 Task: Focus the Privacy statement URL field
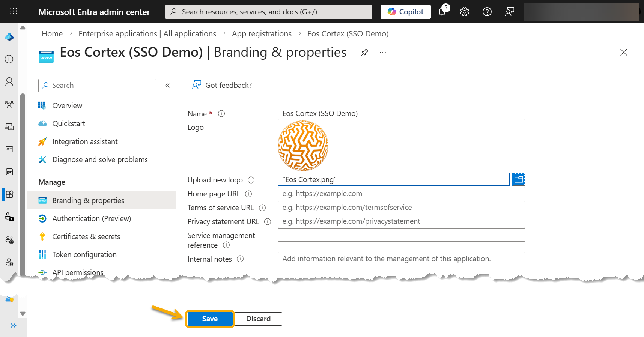point(401,221)
